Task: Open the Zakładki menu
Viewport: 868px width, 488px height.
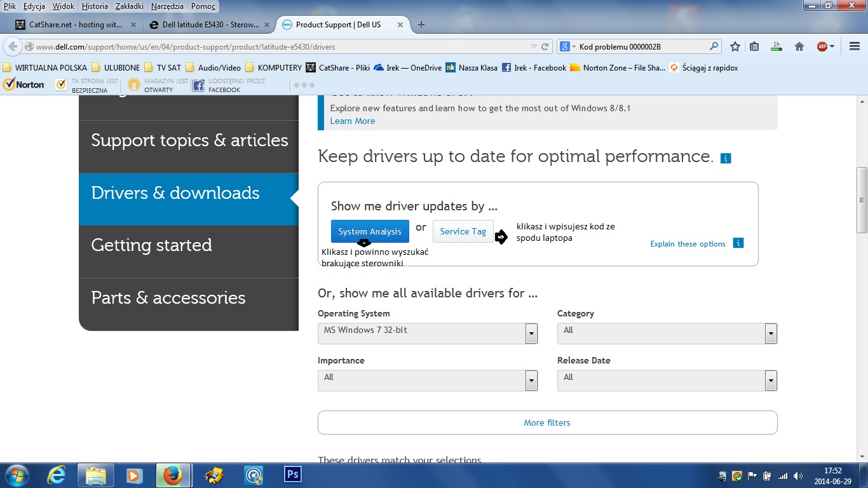Action: click(130, 6)
